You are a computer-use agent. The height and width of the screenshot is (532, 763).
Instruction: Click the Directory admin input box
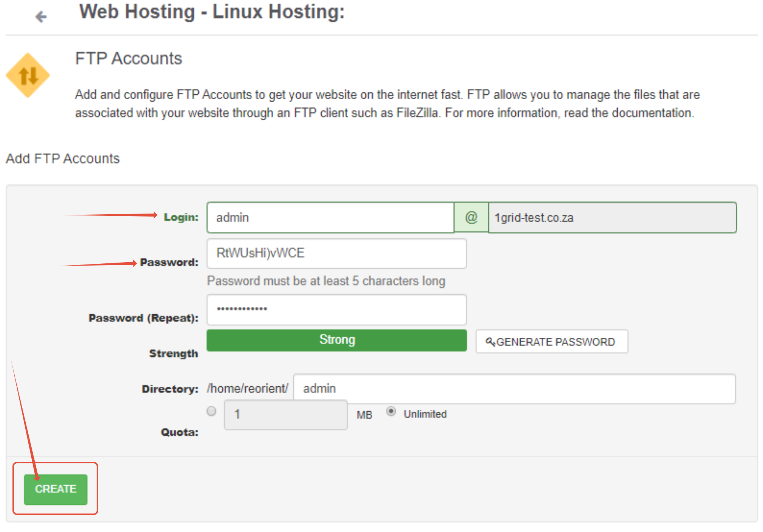click(514, 389)
